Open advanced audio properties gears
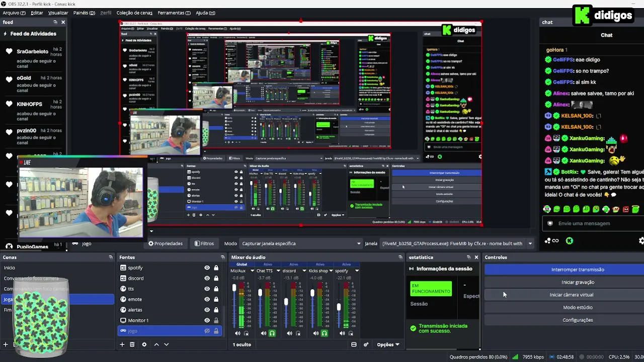644x362 pixels. click(366, 344)
